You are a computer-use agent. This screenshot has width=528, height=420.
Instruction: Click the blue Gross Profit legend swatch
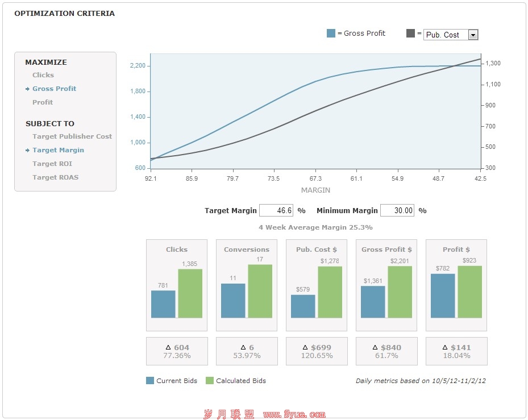click(331, 34)
